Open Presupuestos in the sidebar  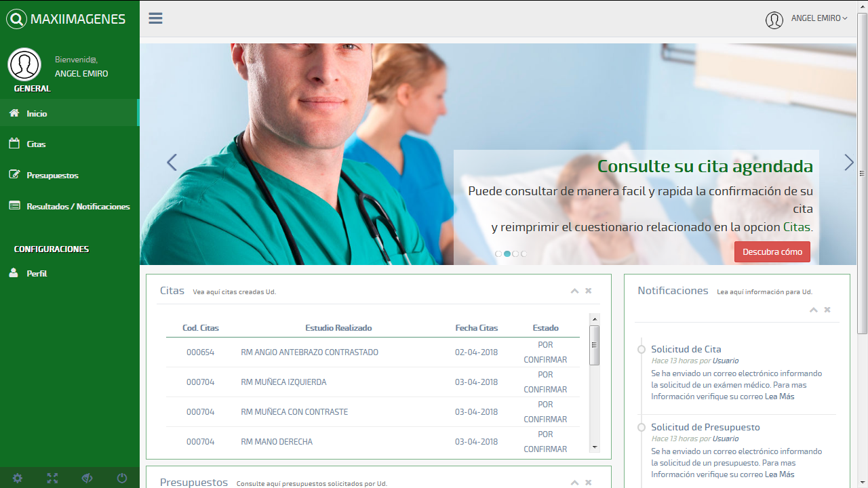point(52,176)
